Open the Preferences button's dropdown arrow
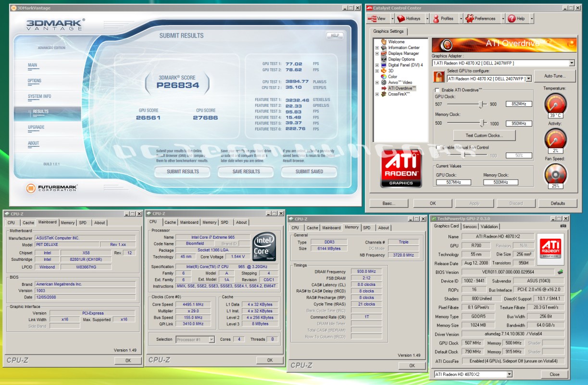 503,19
